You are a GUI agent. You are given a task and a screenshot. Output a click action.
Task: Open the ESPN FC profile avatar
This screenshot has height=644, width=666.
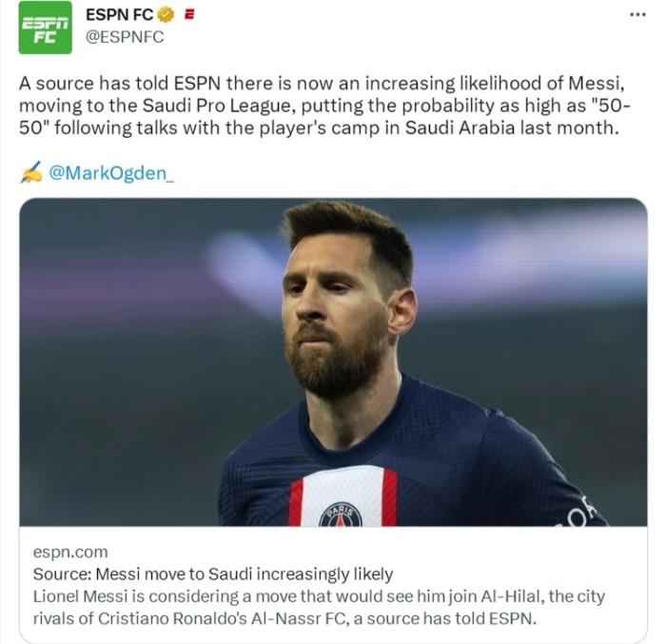coord(45,28)
